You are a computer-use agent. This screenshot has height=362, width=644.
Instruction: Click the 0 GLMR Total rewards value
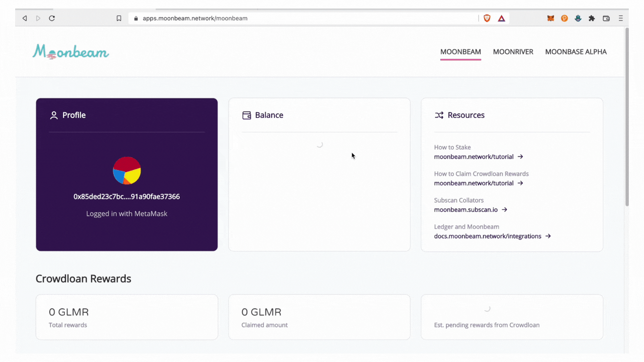[x=69, y=312]
